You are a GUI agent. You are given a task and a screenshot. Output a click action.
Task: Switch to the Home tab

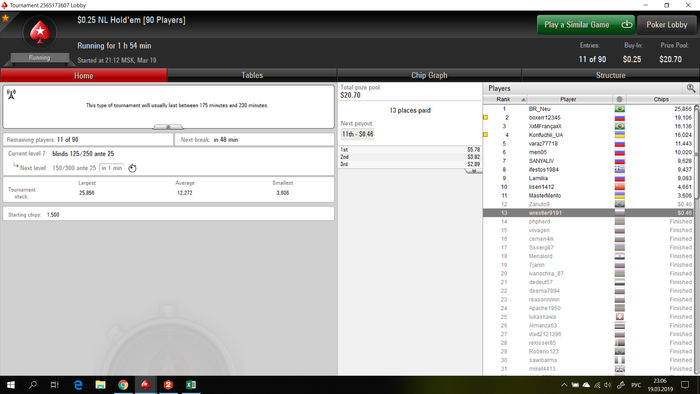[83, 75]
